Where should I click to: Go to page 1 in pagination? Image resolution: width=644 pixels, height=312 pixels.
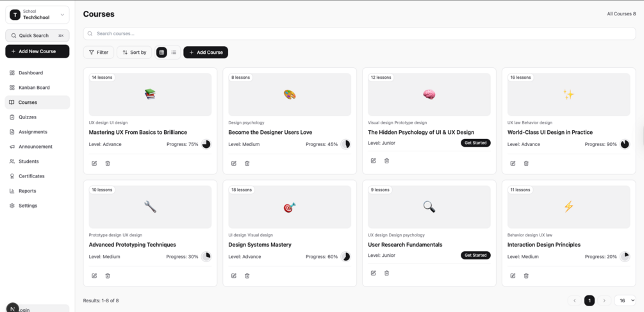(590, 300)
